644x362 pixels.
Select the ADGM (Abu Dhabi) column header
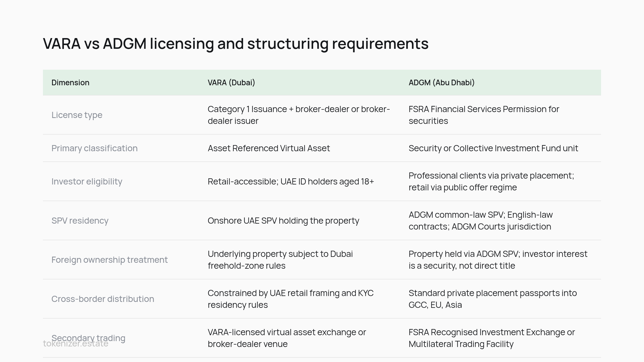(x=441, y=83)
